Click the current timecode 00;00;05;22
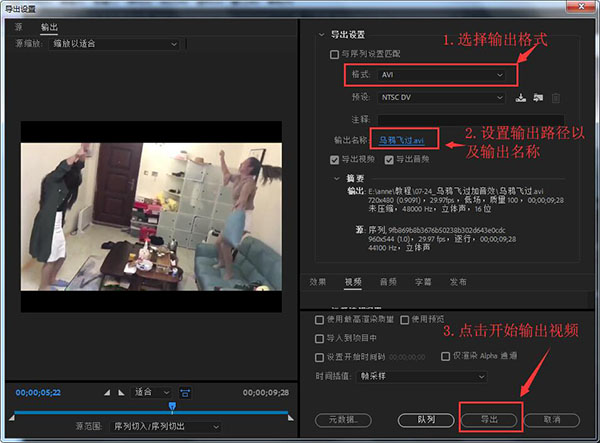The width and height of the screenshot is (600, 443). pyautogui.click(x=38, y=393)
